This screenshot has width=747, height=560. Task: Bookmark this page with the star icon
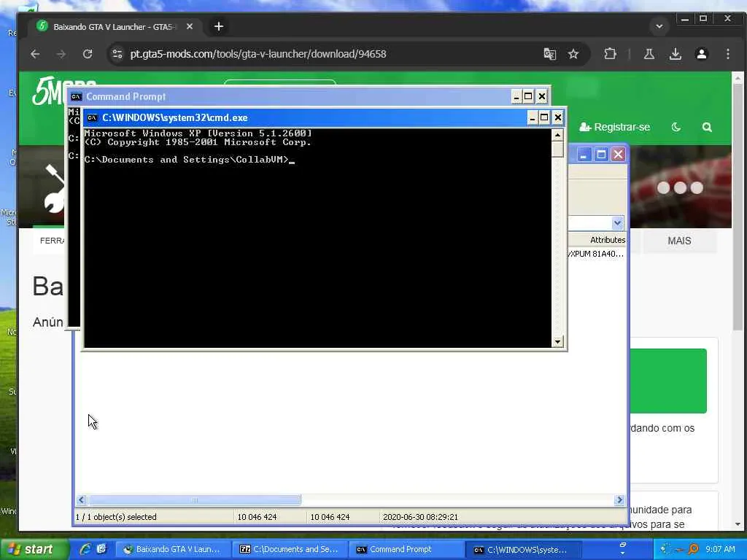click(573, 54)
